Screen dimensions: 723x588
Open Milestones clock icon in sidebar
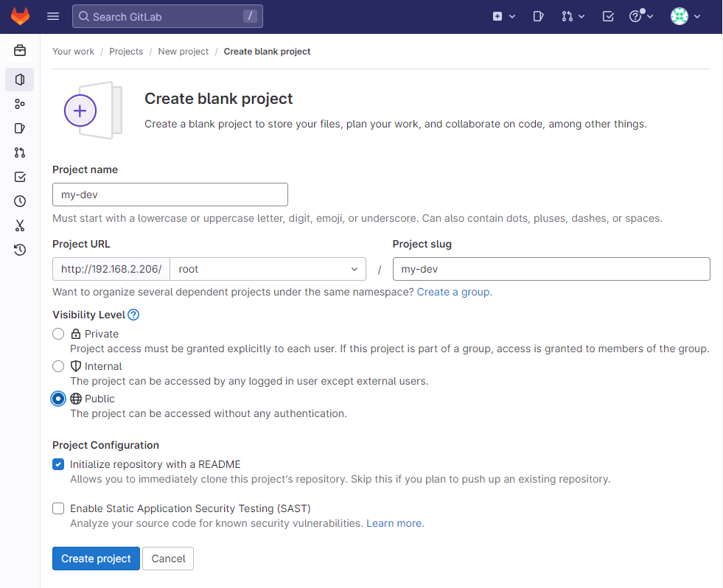[x=20, y=201]
